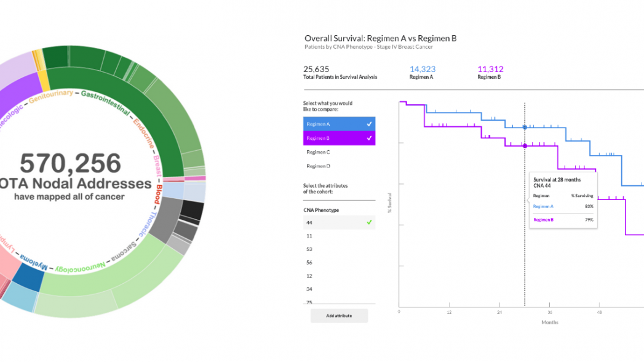This screenshot has width=644, height=362.
Task: Click the Add attribute button
Action: pyautogui.click(x=339, y=316)
